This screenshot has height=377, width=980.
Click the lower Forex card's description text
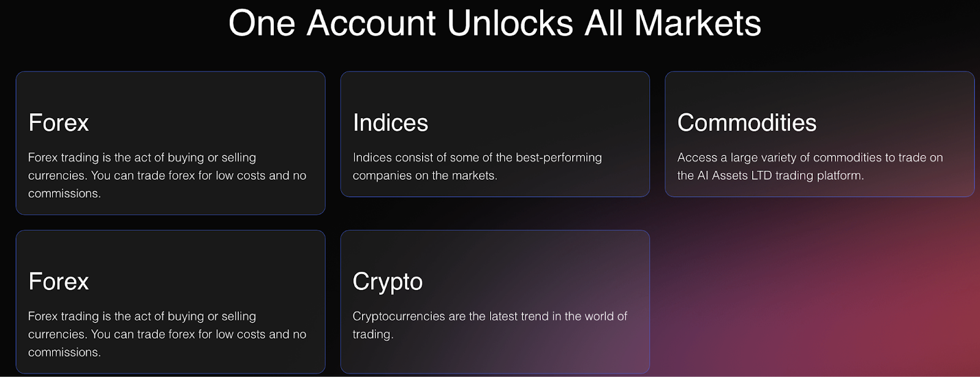[167, 334]
